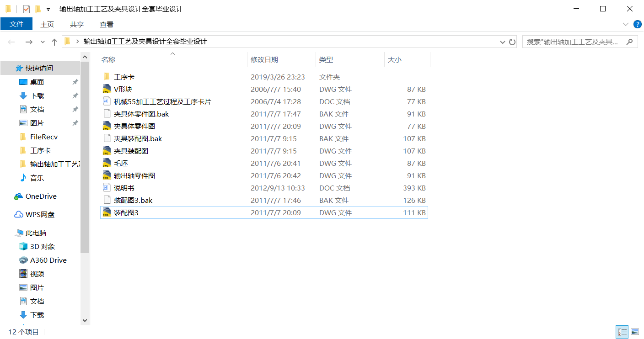
Task: Switch to the 主页 ribbon tab
Action: [x=47, y=24]
